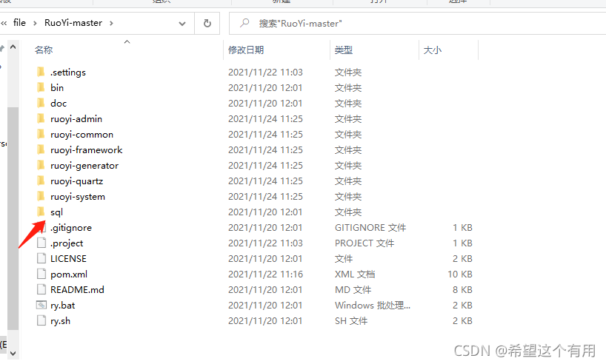
Task: Click the search magnifier icon
Action: (244, 23)
